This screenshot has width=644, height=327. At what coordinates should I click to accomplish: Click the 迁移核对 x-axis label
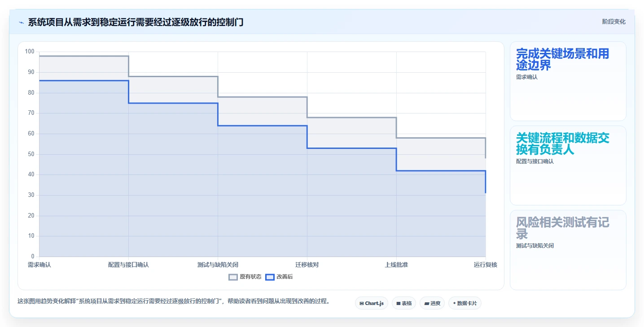pyautogui.click(x=307, y=265)
